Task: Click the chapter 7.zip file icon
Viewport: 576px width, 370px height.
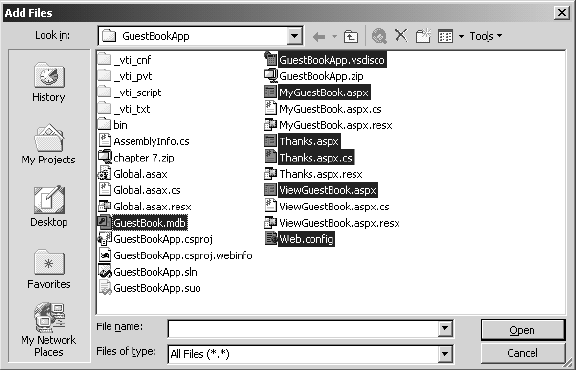Action: click(x=105, y=157)
